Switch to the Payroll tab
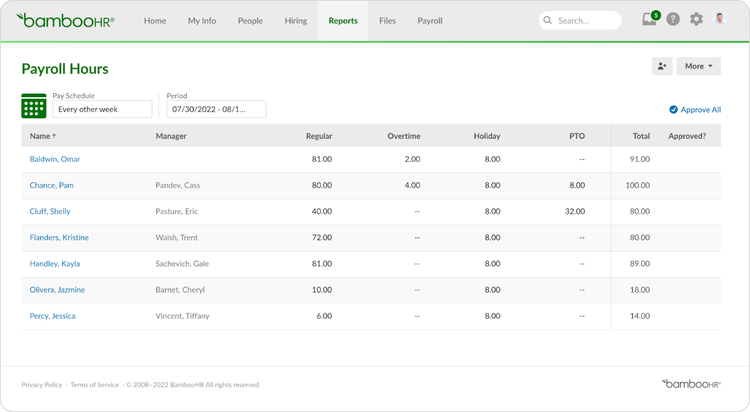750x412 pixels. click(430, 21)
